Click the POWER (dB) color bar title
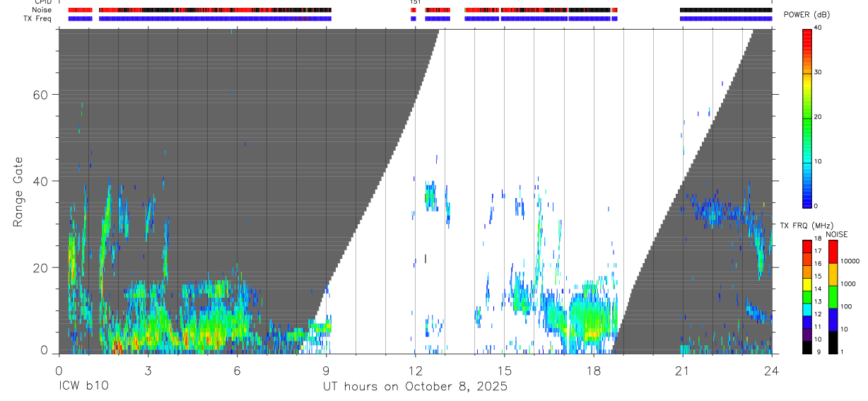 coord(807,15)
